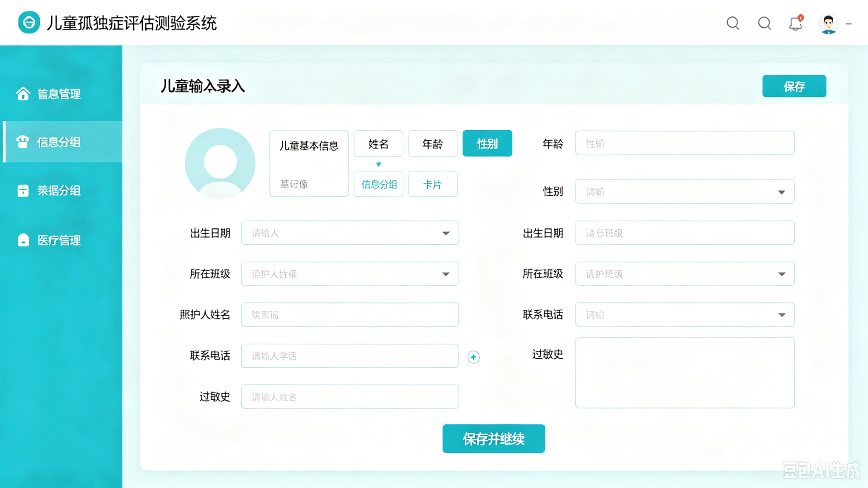
Task: Open the notification bell icon
Action: tap(796, 23)
